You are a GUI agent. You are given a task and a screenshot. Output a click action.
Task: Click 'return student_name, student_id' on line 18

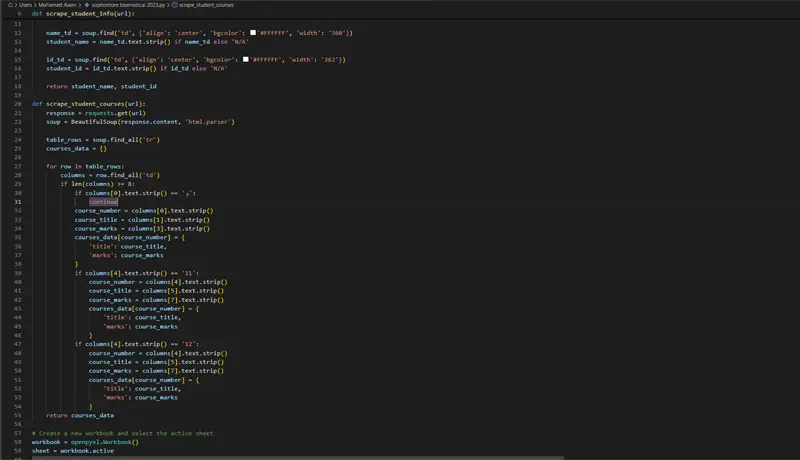coord(101,86)
